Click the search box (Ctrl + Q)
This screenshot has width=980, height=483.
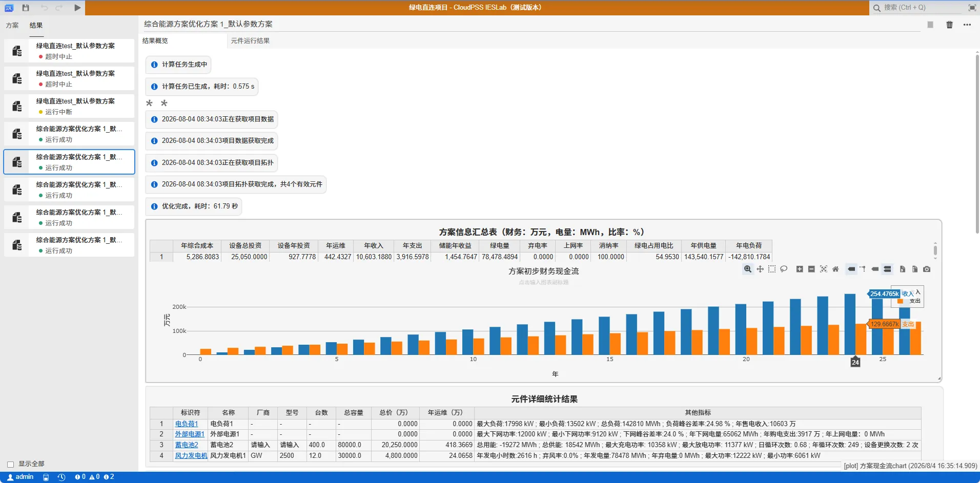click(x=916, y=8)
